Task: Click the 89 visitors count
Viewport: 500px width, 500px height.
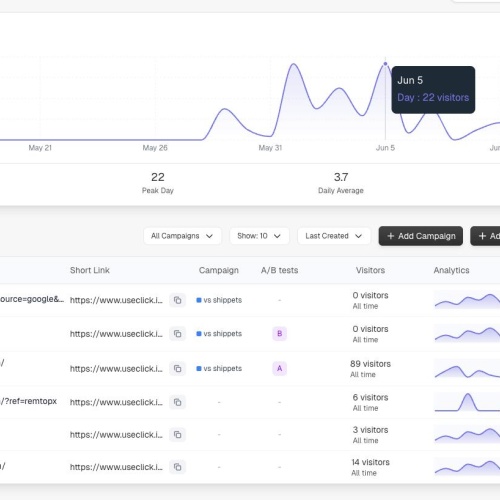Action: [x=370, y=364]
